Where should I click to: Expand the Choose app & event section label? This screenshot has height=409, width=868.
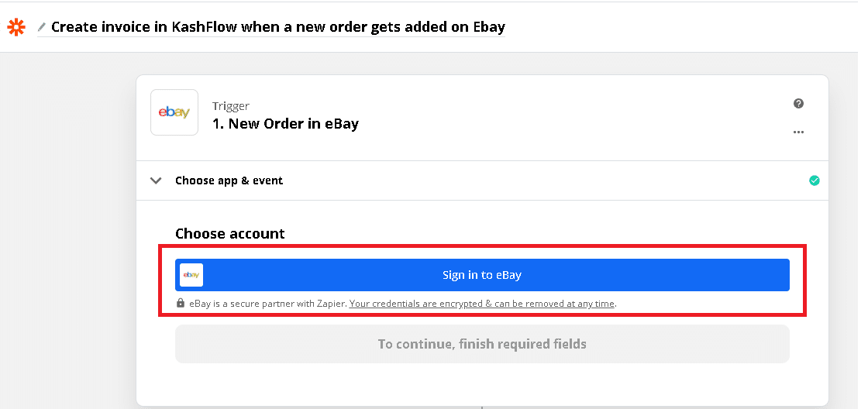pyautogui.click(x=229, y=180)
